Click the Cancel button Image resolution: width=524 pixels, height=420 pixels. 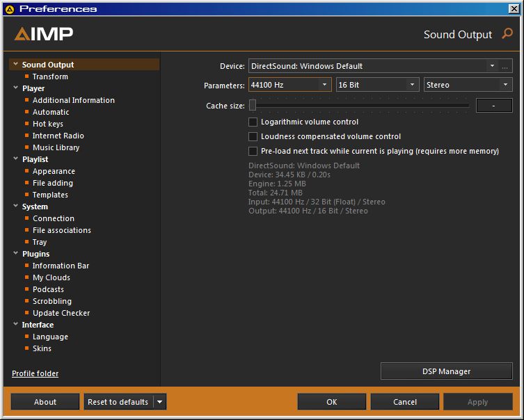pyautogui.click(x=405, y=402)
